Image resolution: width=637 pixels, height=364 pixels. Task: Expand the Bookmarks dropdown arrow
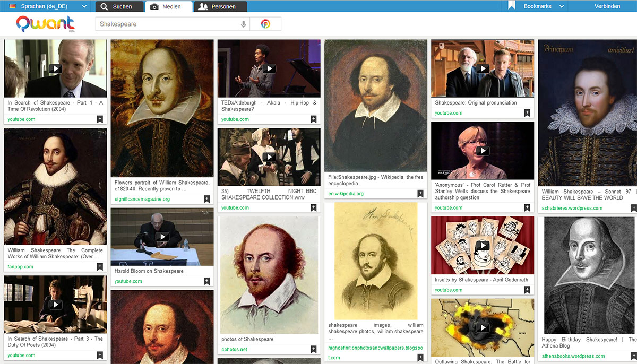pos(562,6)
